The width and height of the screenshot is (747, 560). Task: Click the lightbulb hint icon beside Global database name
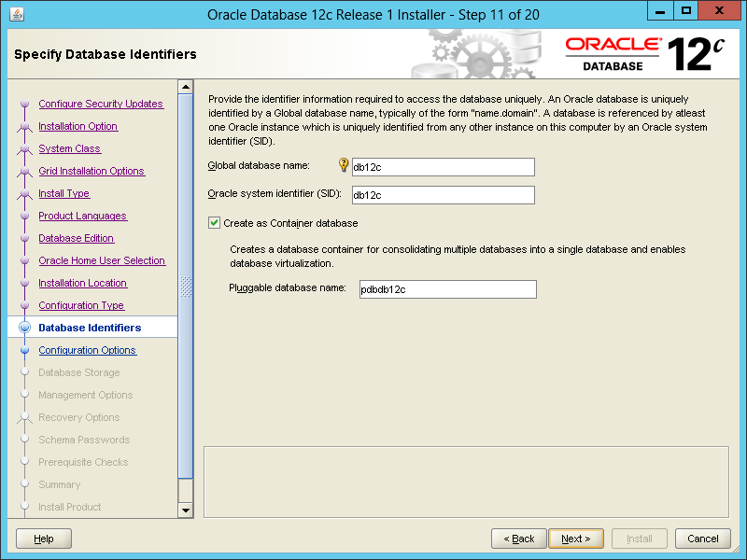343,165
